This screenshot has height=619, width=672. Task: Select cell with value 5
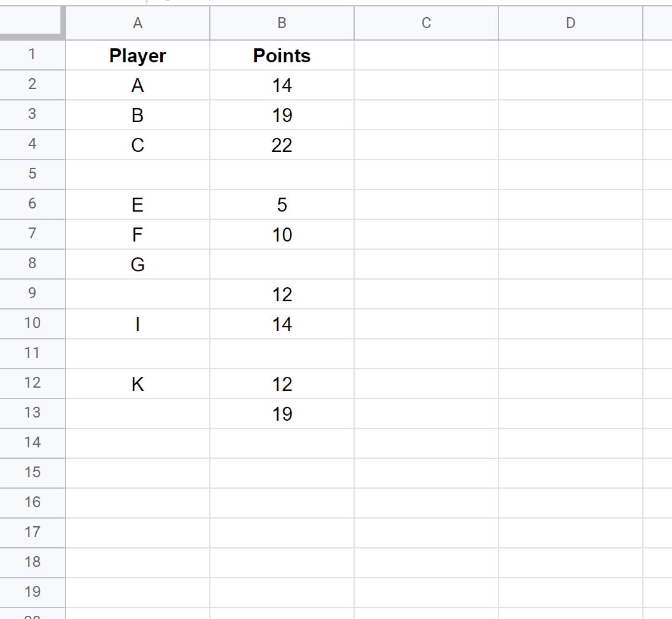[x=282, y=205]
